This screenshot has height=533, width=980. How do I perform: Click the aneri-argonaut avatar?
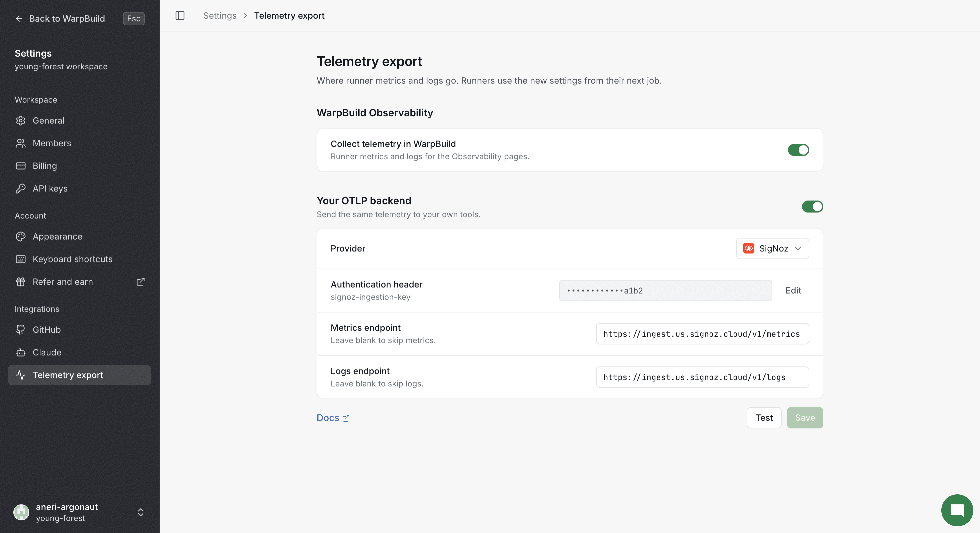[x=21, y=512]
